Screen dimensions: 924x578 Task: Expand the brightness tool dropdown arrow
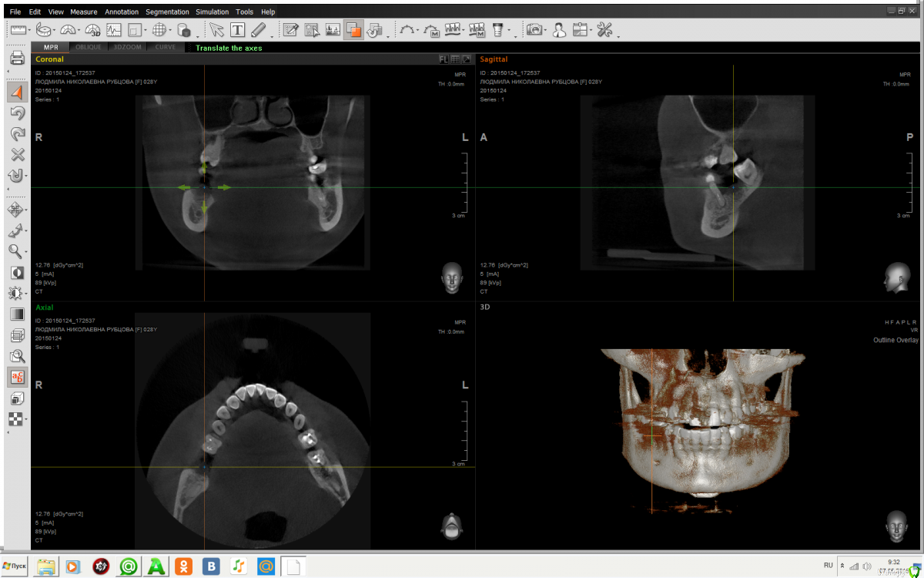[x=27, y=294]
